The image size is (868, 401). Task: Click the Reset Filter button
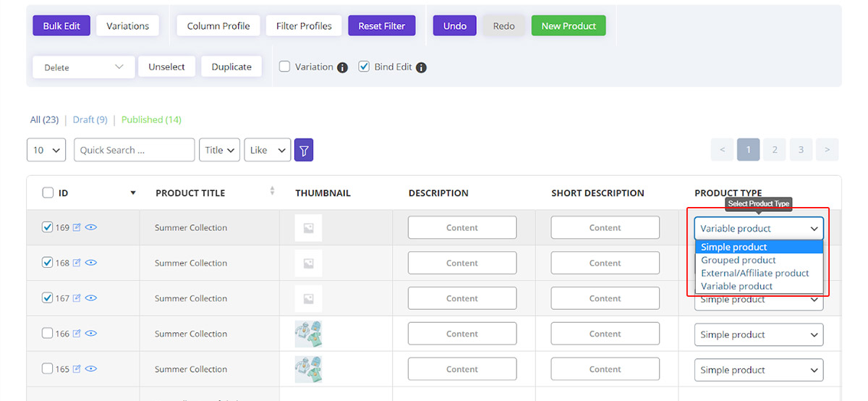click(x=382, y=26)
